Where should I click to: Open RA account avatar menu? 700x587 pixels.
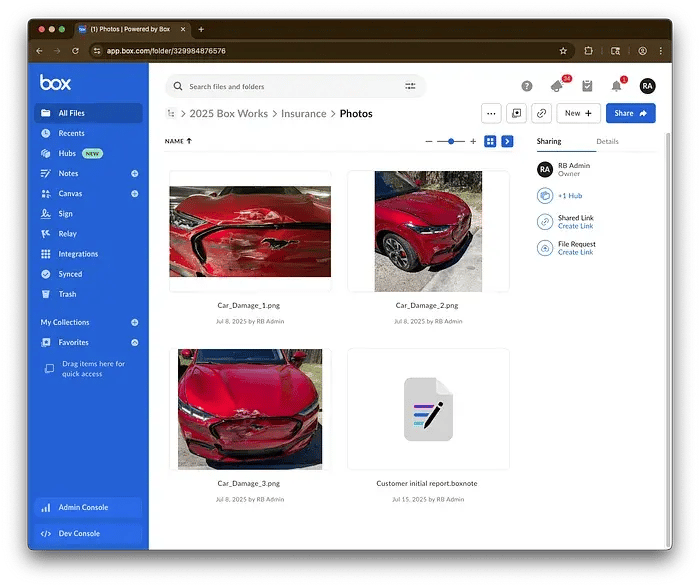647,86
